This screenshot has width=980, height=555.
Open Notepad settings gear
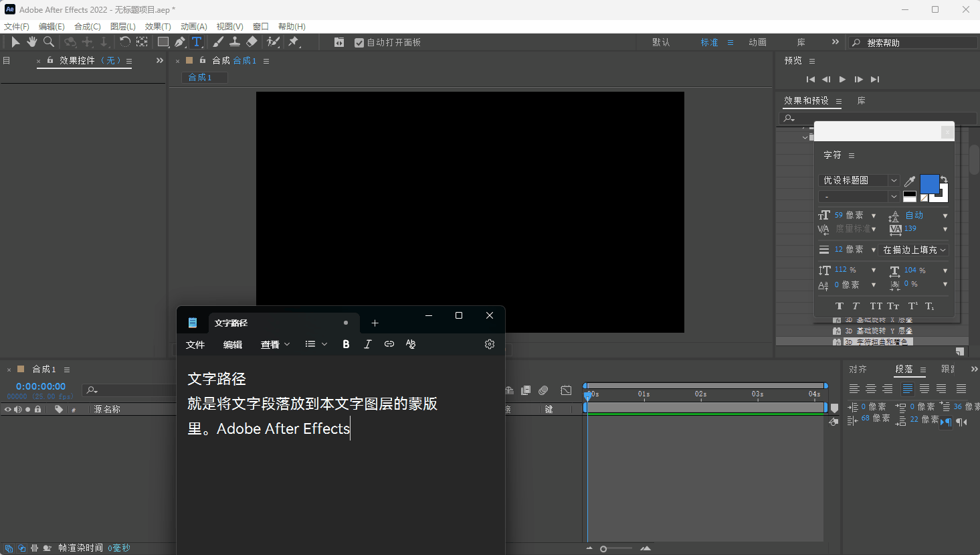pos(490,344)
